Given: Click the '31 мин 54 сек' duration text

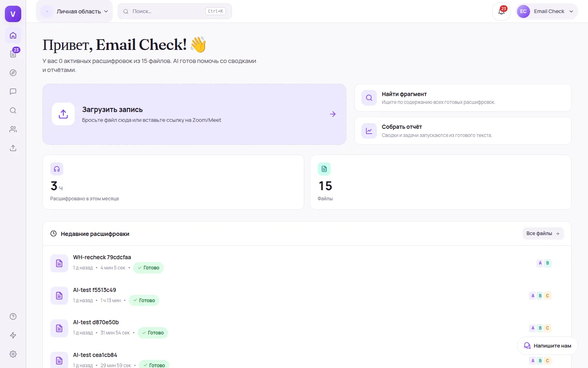Looking at the screenshot, I should pos(115,333).
